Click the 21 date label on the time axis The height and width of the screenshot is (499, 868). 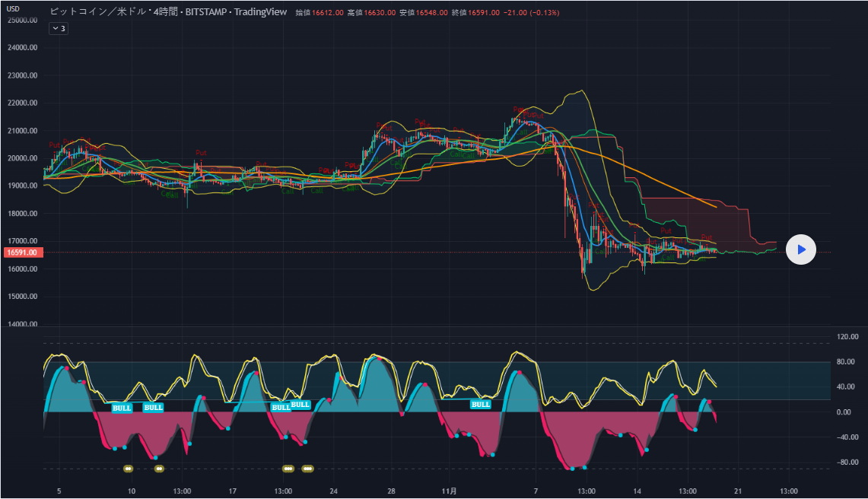point(738,491)
